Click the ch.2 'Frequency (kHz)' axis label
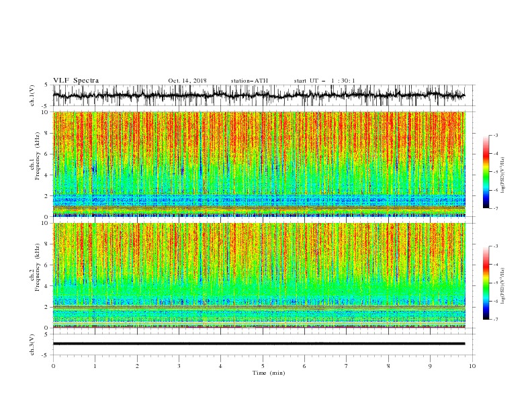Viewport: 532px width, 411px height. (x=37, y=267)
